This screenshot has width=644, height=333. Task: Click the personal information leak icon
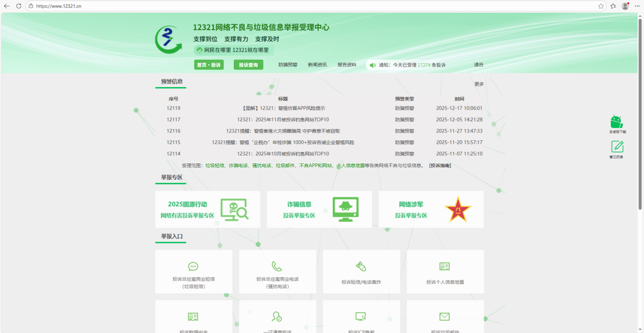click(445, 267)
